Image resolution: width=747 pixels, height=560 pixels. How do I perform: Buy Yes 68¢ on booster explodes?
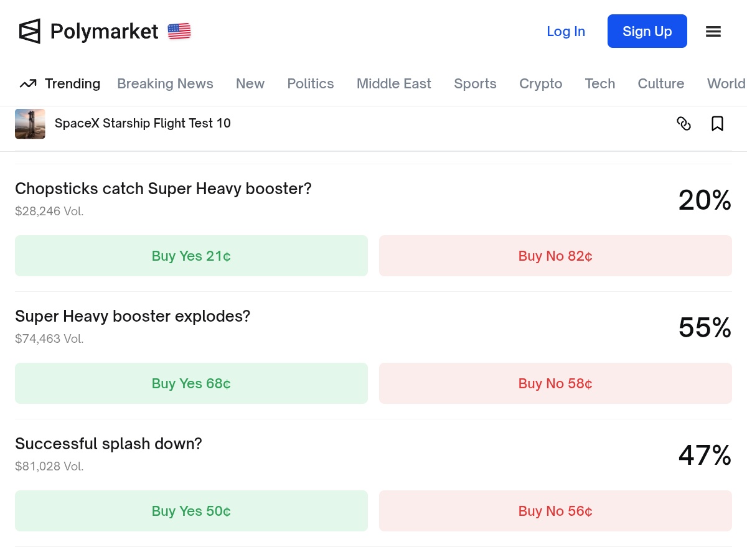point(191,383)
